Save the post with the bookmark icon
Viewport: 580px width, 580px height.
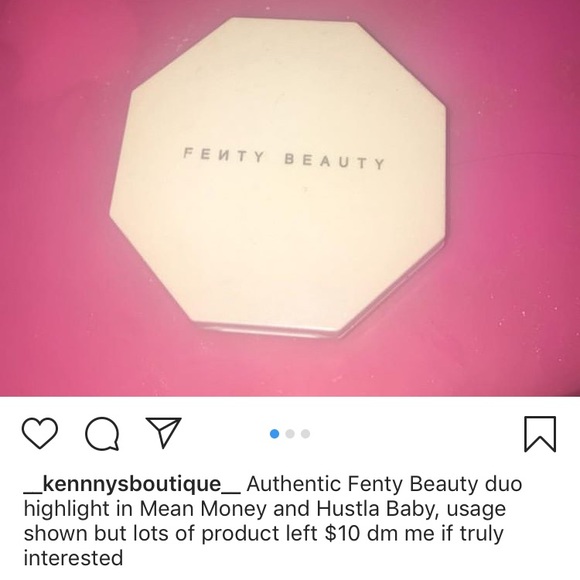(540, 434)
